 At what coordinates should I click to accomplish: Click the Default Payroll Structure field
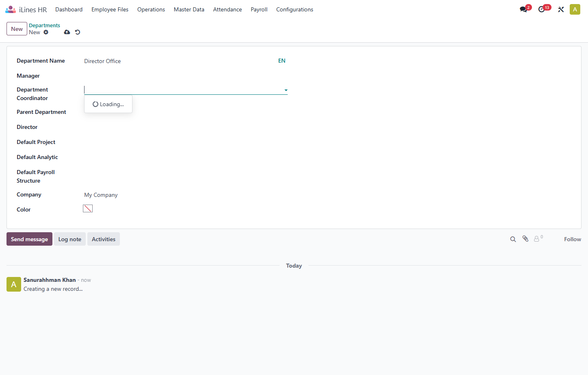186,172
